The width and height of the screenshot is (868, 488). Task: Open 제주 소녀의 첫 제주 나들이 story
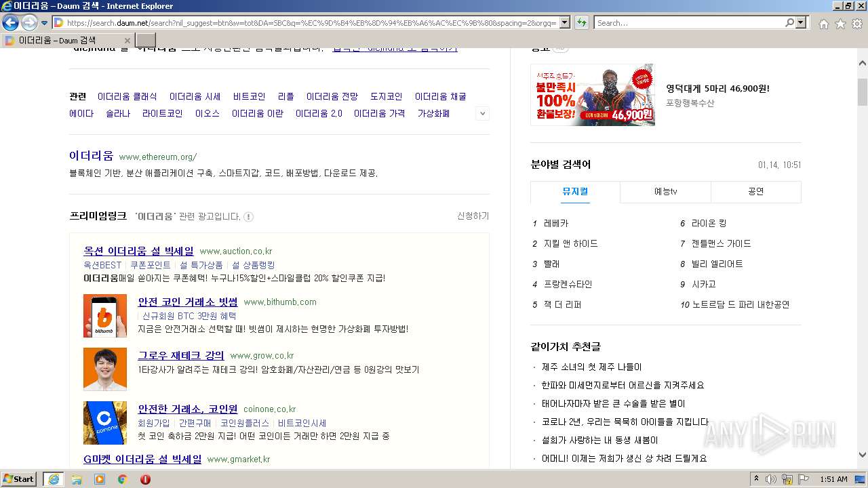pos(592,367)
